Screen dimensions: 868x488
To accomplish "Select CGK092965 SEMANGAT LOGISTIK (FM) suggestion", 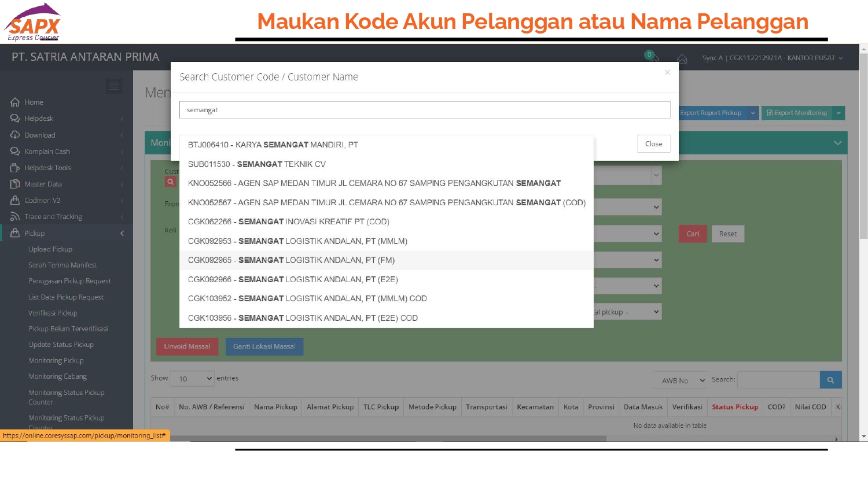I will (387, 260).
